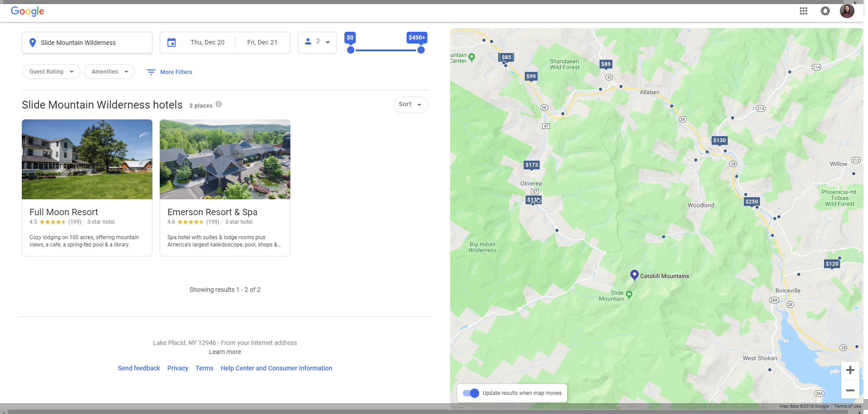Select the $130 marker near Allaben road
The height and width of the screenshot is (414, 868).
pyautogui.click(x=720, y=140)
